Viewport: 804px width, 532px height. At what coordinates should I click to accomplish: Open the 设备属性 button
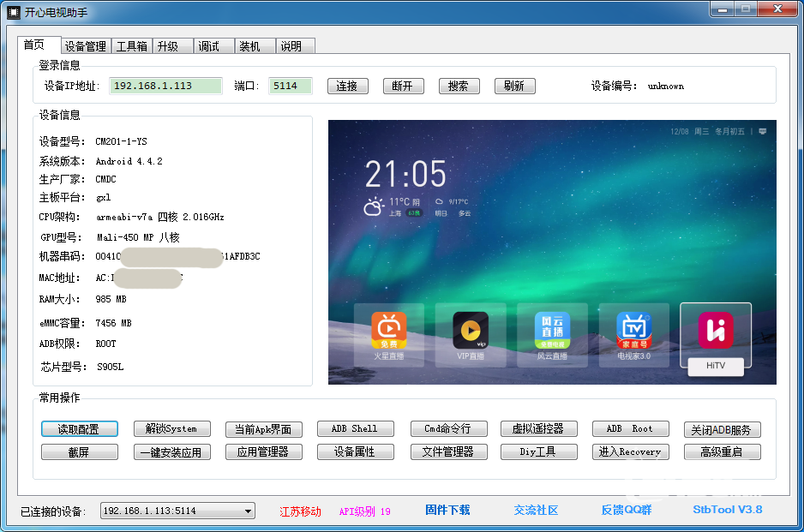[356, 451]
